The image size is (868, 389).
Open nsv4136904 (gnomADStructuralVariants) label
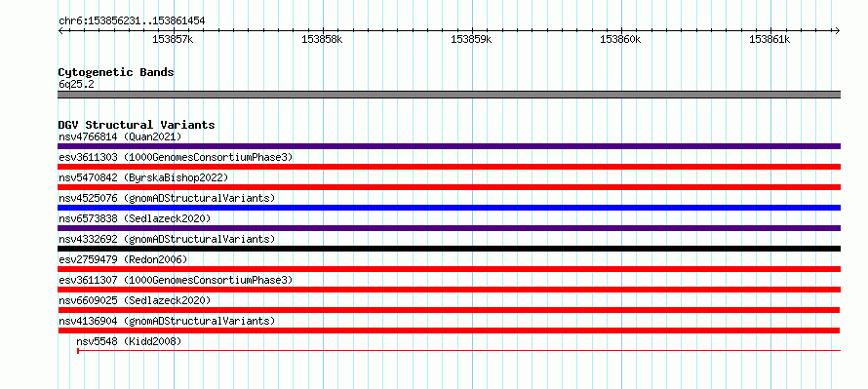click(167, 321)
